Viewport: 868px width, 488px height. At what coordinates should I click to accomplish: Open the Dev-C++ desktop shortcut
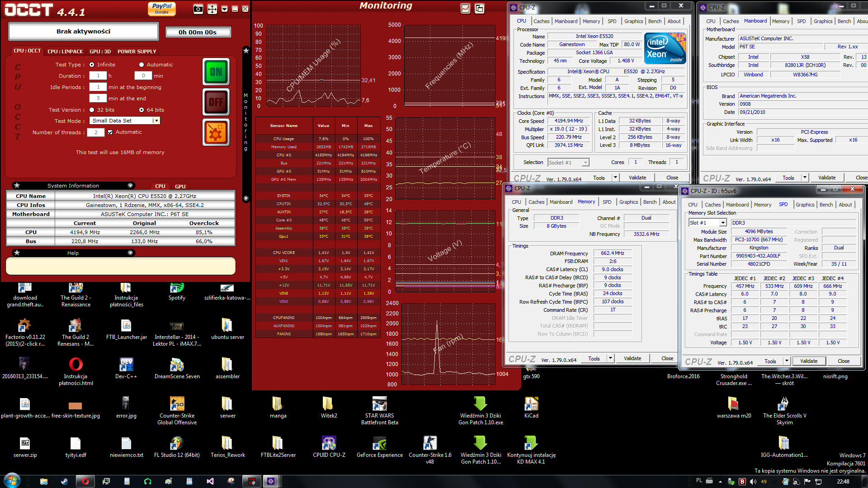tap(126, 369)
